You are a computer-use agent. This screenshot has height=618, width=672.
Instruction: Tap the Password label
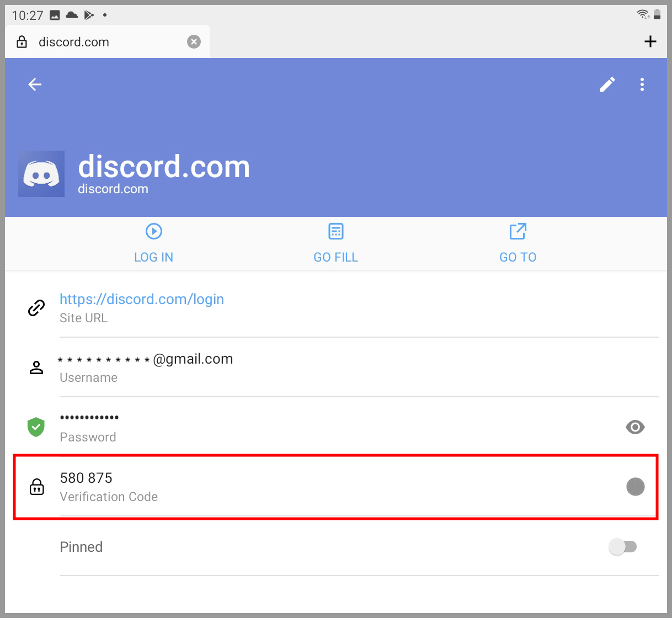pyautogui.click(x=88, y=437)
